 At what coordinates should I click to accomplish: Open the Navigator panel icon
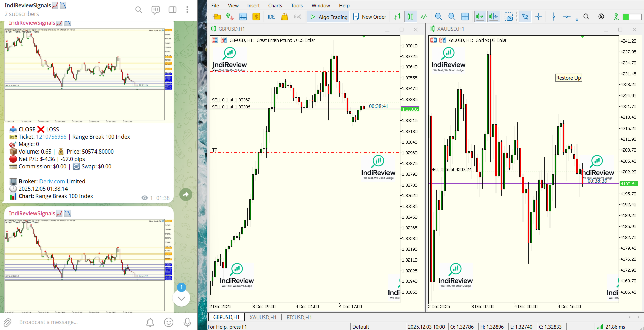(x=243, y=17)
